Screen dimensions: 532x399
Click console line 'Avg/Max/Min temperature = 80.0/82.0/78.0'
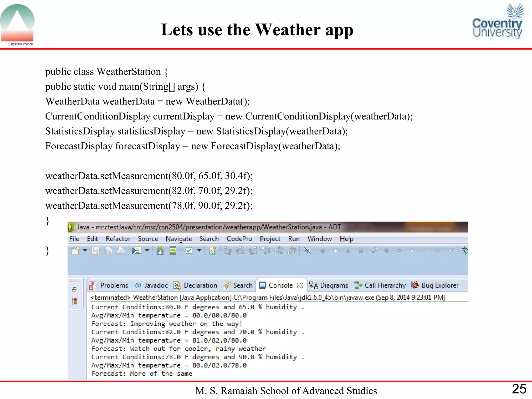click(169, 365)
